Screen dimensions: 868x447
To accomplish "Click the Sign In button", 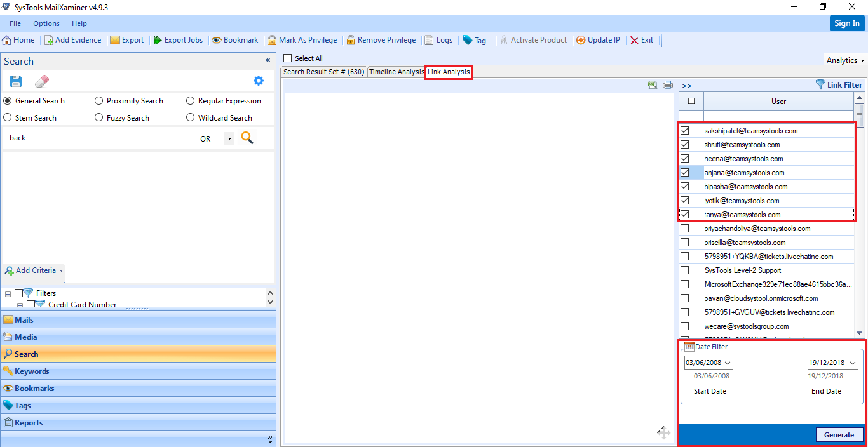I will 846,23.
